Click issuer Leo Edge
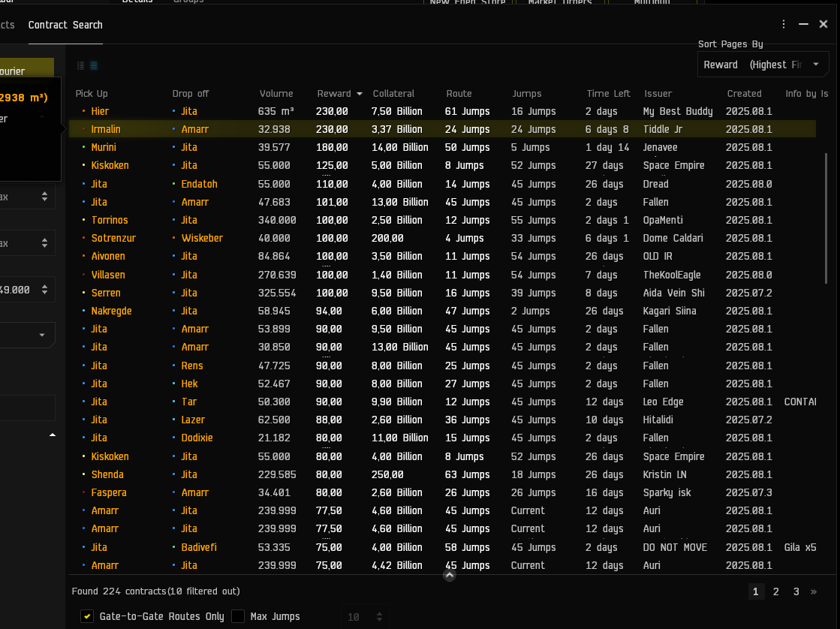The image size is (840, 629). [x=663, y=402]
